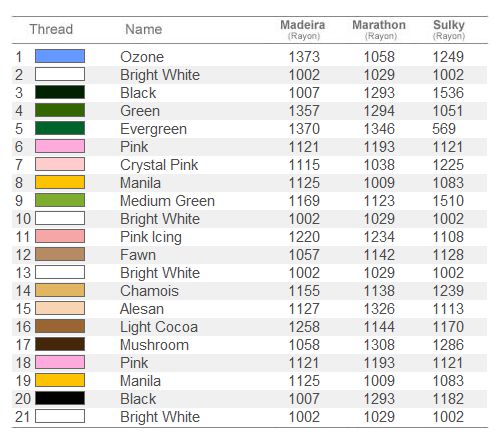Click the Crystal Pink color swatch
Image resolution: width=500 pixels, height=438 pixels.
[60, 164]
